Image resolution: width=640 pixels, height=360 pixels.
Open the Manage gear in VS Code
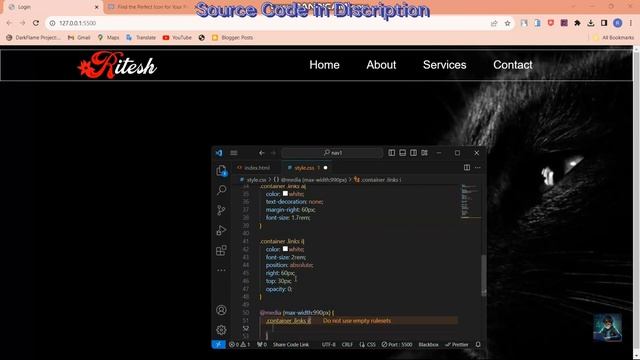click(221, 330)
